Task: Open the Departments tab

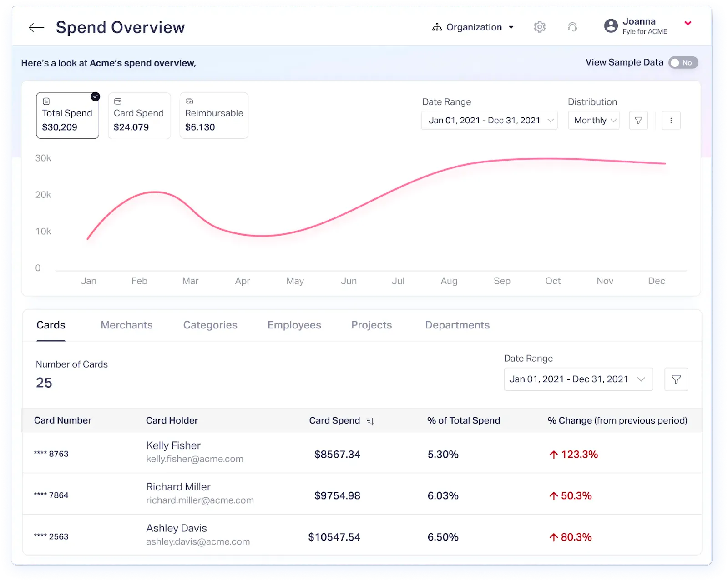Action: 457,325
